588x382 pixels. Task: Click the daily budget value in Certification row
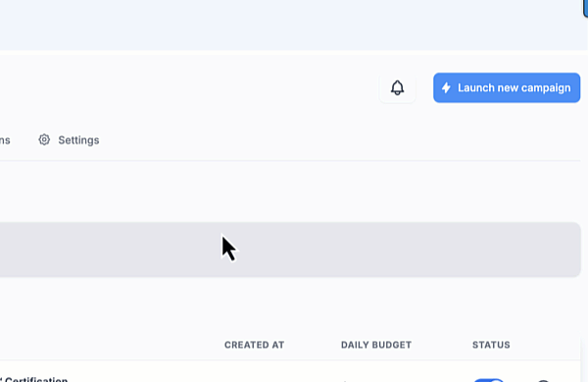345,380
